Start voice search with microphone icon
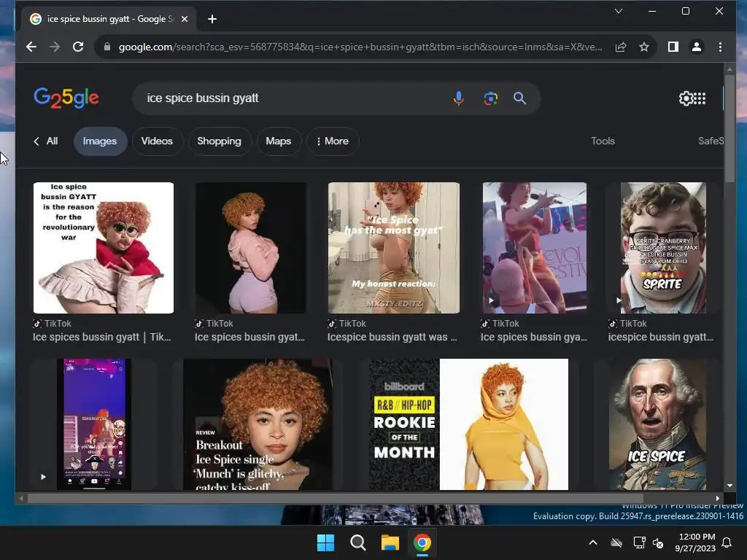This screenshot has height=560, width=747. (x=459, y=98)
